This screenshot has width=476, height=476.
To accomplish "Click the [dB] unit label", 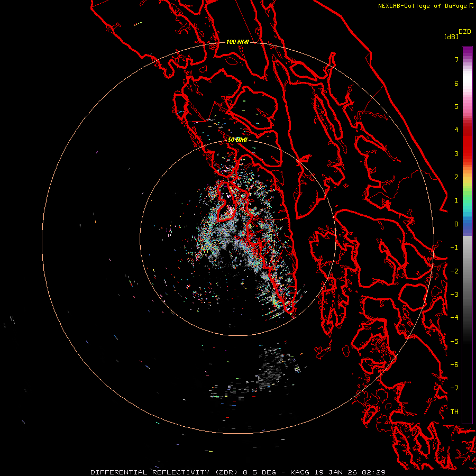I will pos(451,36).
